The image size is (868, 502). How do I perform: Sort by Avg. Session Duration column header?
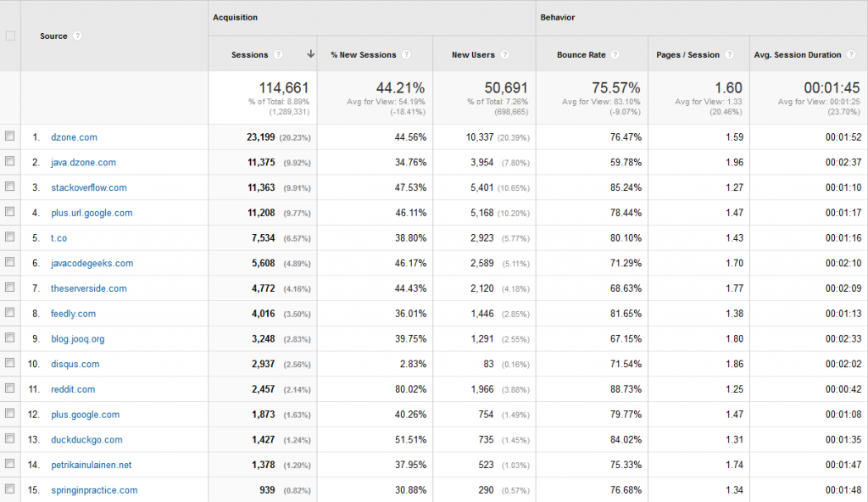point(797,54)
